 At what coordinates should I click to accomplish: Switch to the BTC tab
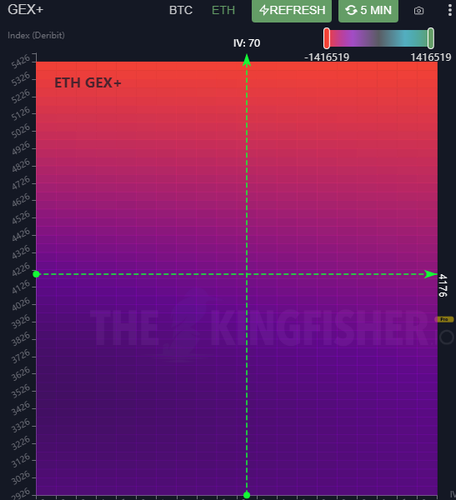click(x=181, y=10)
